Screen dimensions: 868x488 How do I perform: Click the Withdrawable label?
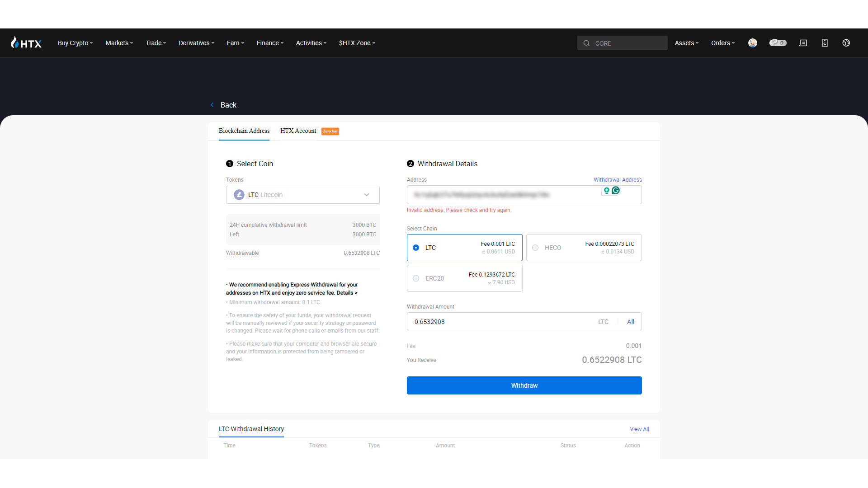tap(242, 253)
